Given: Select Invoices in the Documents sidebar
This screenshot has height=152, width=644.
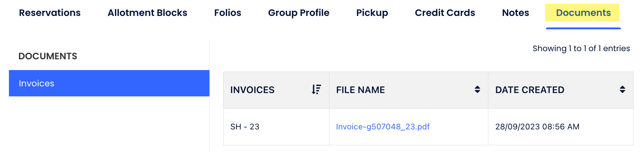Looking at the screenshot, I should click(x=109, y=83).
